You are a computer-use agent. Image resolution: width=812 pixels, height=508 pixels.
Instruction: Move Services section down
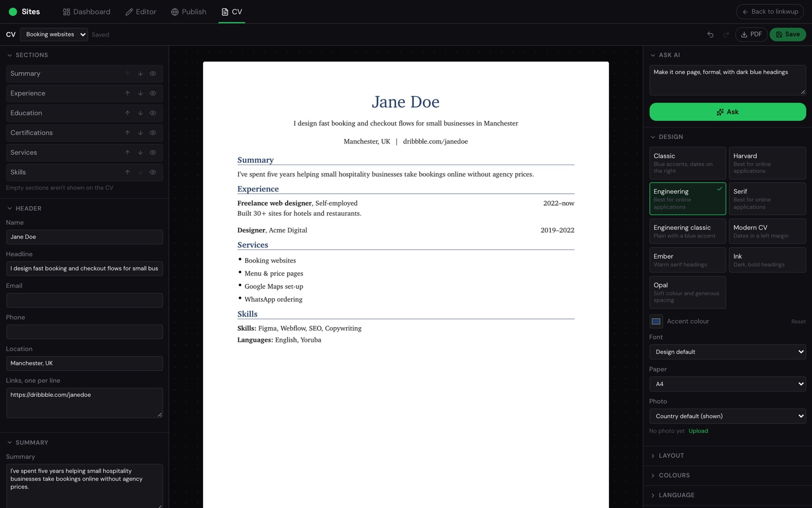(141, 152)
